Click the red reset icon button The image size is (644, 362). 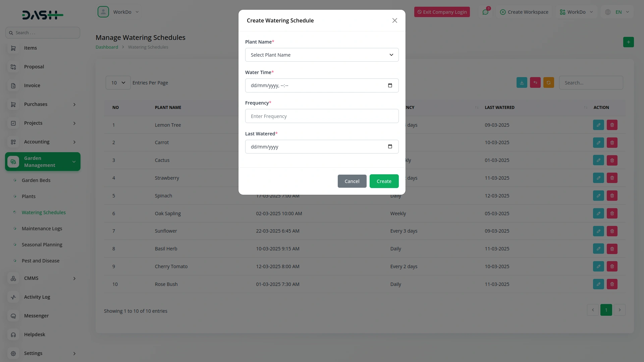tap(535, 83)
